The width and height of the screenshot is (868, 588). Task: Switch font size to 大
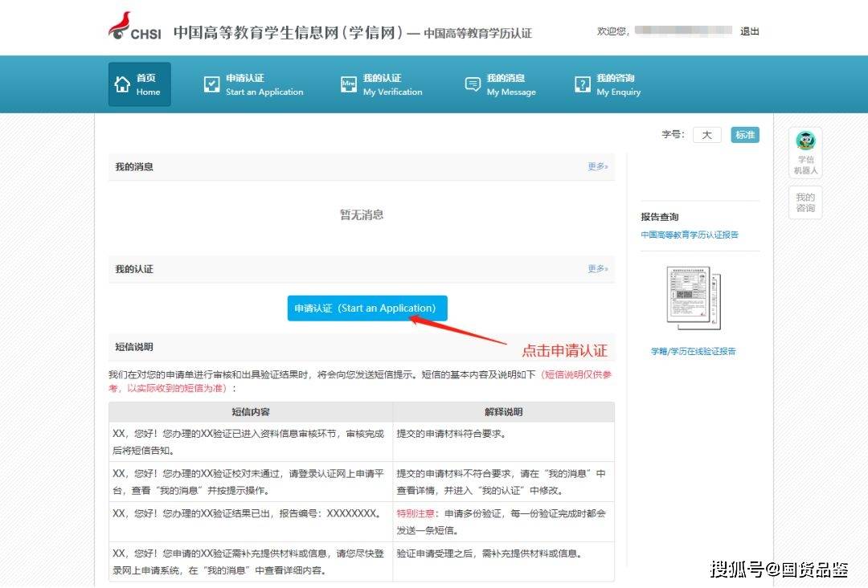(706, 135)
